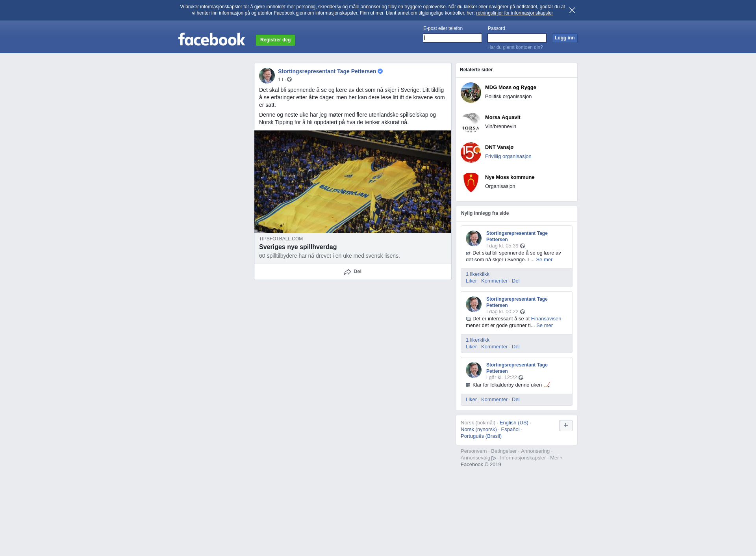
Task: Click the Passord input field
Action: [x=517, y=38]
